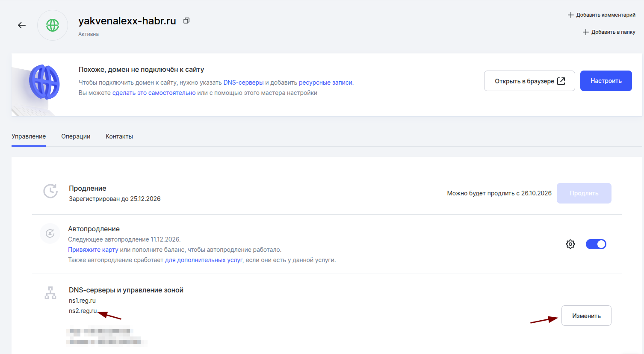Switch to the Операции tab

(x=76, y=136)
